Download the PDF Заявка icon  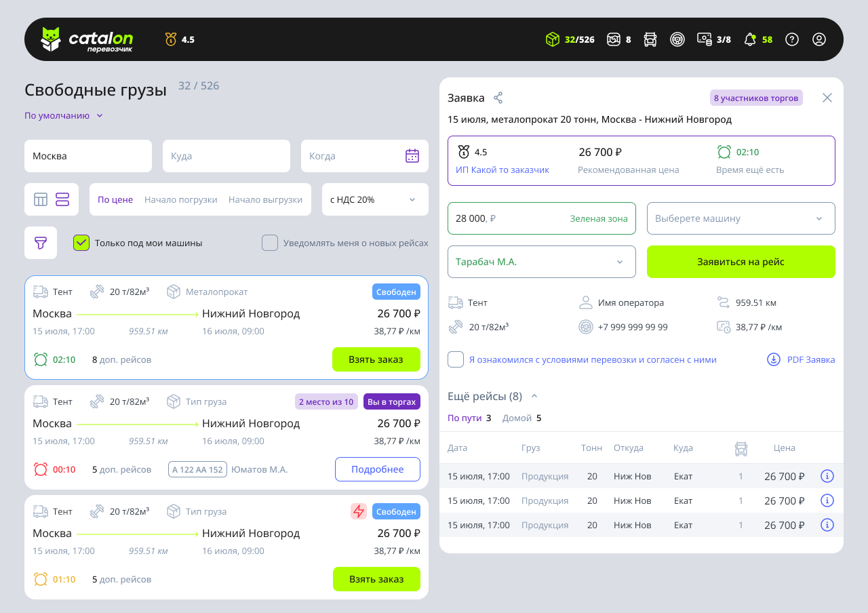774,359
